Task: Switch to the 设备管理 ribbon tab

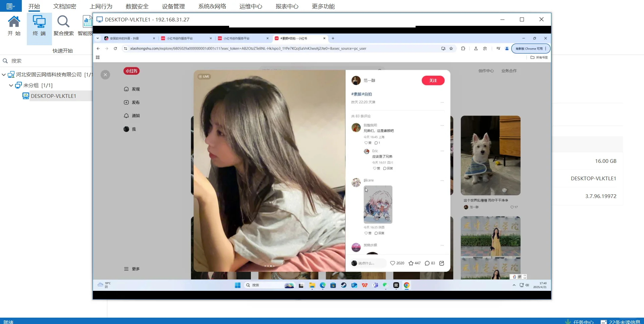Action: point(173,6)
